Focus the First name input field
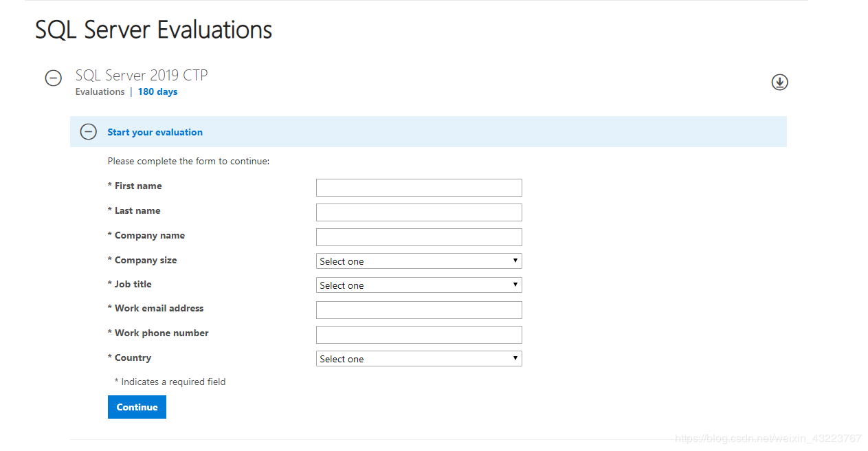 pos(419,188)
